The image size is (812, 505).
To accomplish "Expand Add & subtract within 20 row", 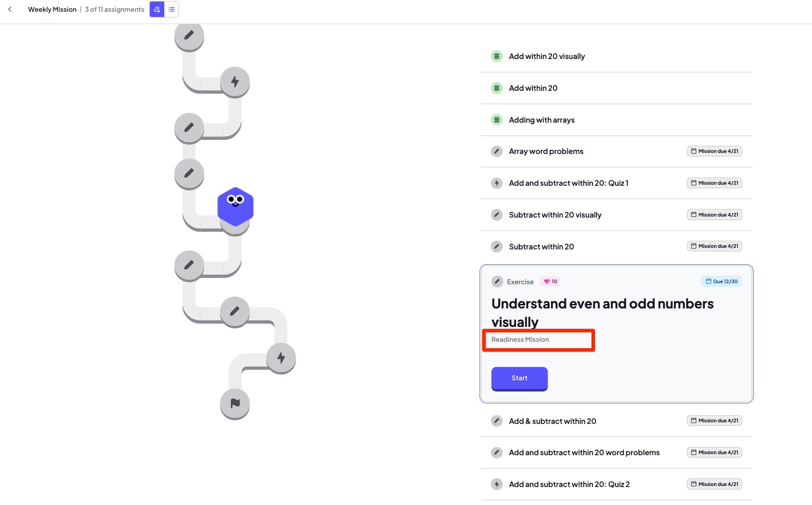I will pos(617,421).
